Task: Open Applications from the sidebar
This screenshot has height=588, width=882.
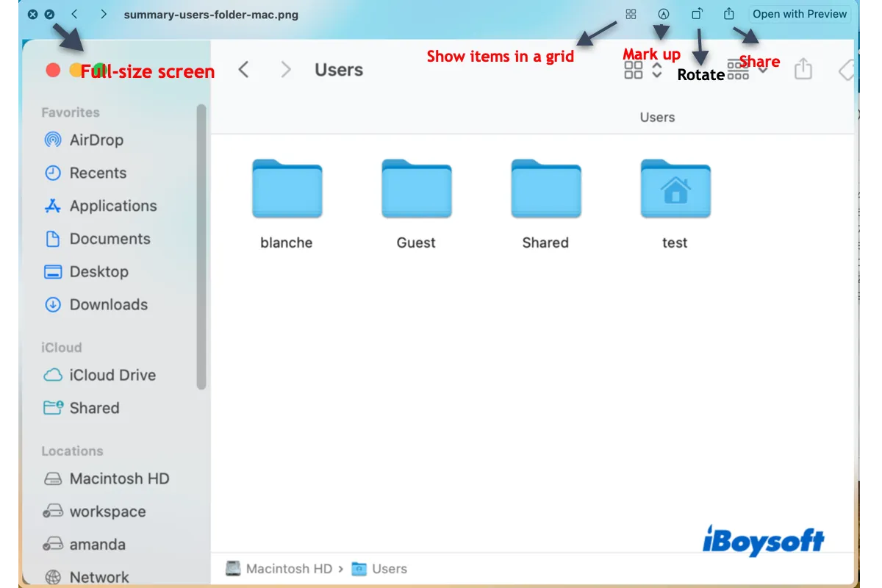Action: [112, 206]
